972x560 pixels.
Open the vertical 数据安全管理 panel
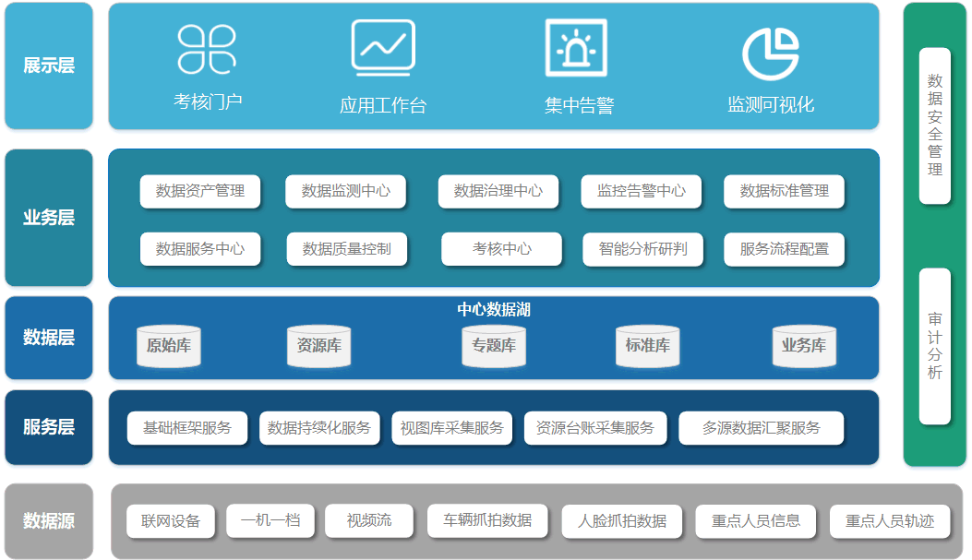[935, 125]
